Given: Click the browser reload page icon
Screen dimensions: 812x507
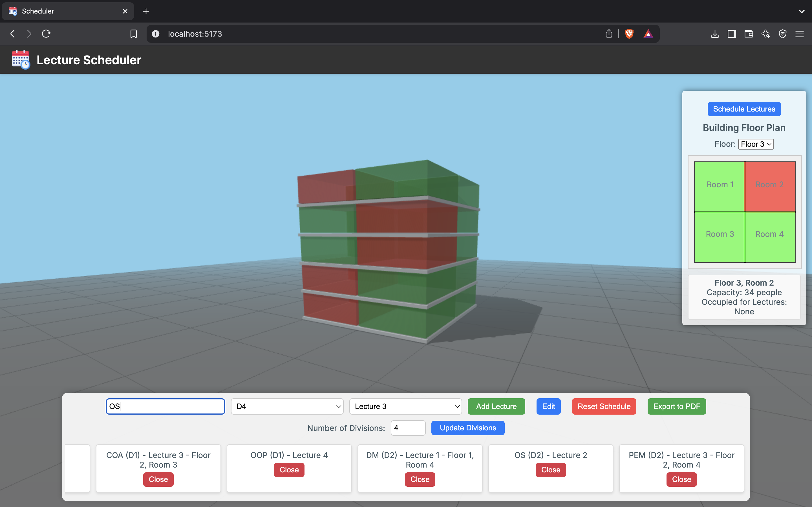Looking at the screenshot, I should coord(46,34).
